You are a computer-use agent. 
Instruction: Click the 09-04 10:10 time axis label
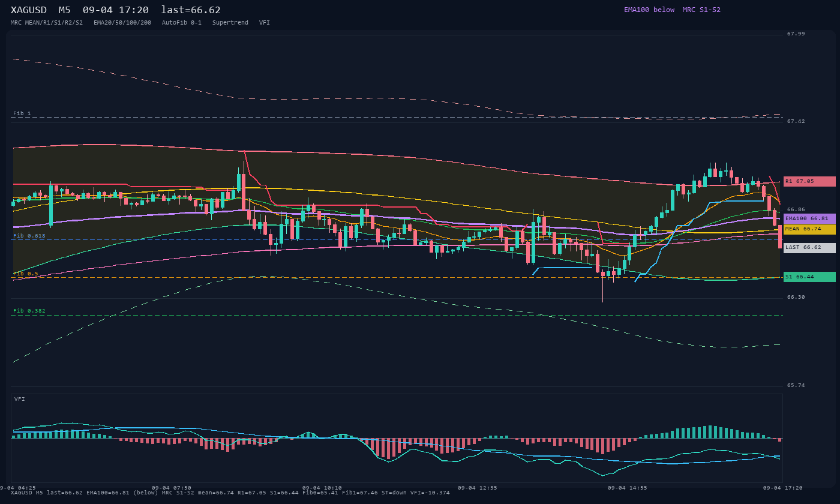coord(322,488)
